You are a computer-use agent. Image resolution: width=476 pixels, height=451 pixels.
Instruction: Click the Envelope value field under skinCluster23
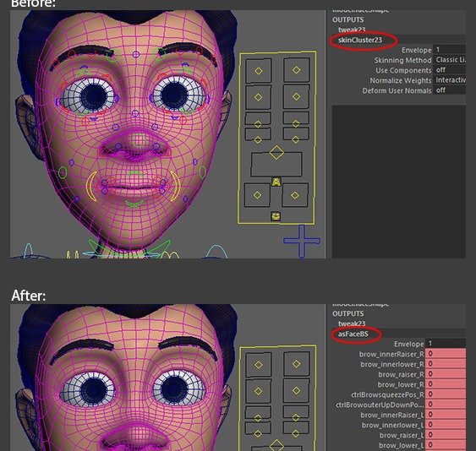pos(450,50)
